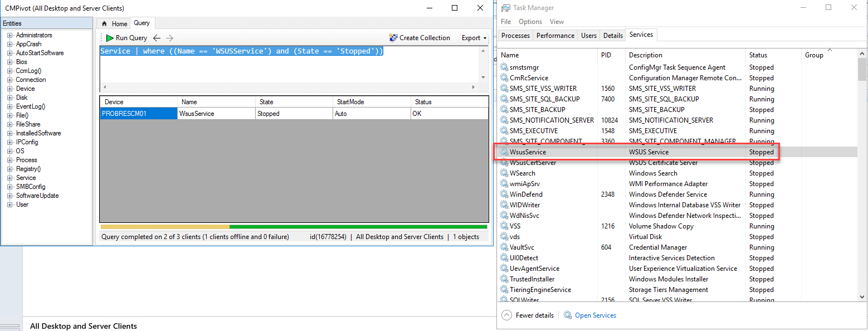This screenshot has height=331, width=868.
Task: Go forward with the right arrow icon in CMPivot
Action: click(x=170, y=38)
